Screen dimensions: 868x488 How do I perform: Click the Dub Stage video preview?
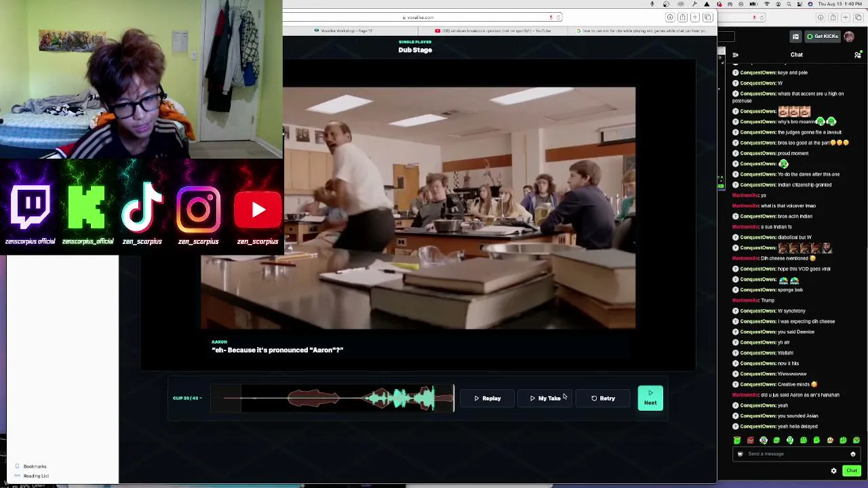(x=418, y=208)
